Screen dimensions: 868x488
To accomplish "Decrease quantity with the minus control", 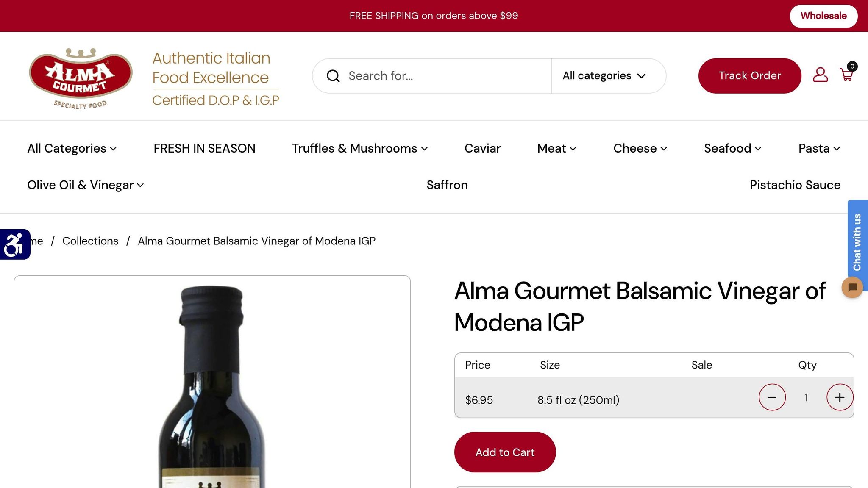I will (x=773, y=397).
